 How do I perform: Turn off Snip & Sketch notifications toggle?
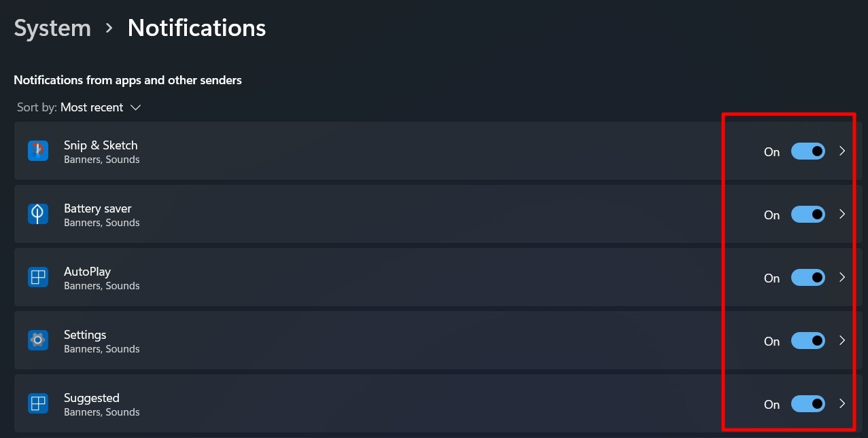(x=808, y=151)
